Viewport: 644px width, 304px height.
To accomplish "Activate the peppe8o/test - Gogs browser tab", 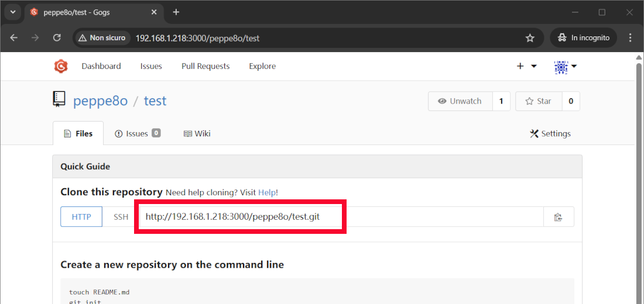I will tap(94, 12).
